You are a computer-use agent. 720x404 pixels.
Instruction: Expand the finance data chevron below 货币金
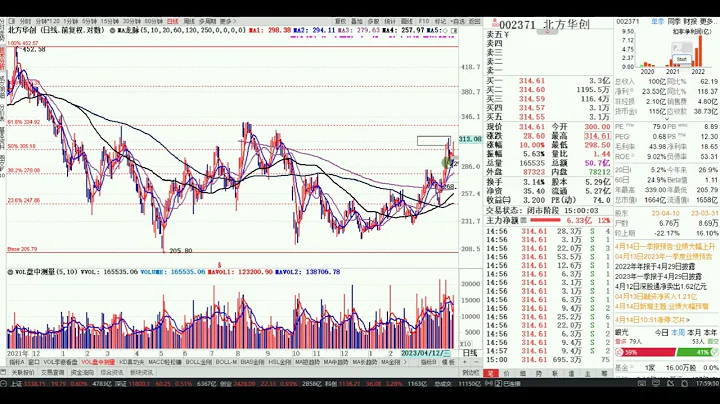click(x=667, y=118)
